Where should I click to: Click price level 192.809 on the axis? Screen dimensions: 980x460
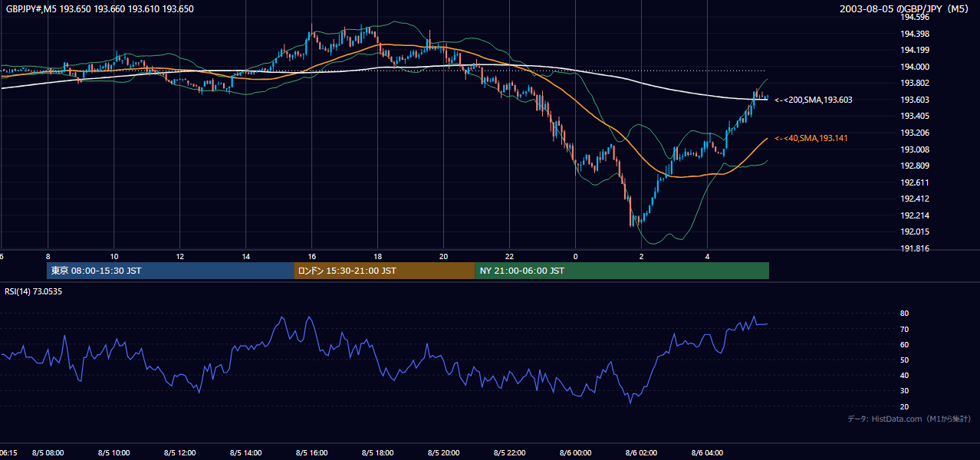click(914, 166)
